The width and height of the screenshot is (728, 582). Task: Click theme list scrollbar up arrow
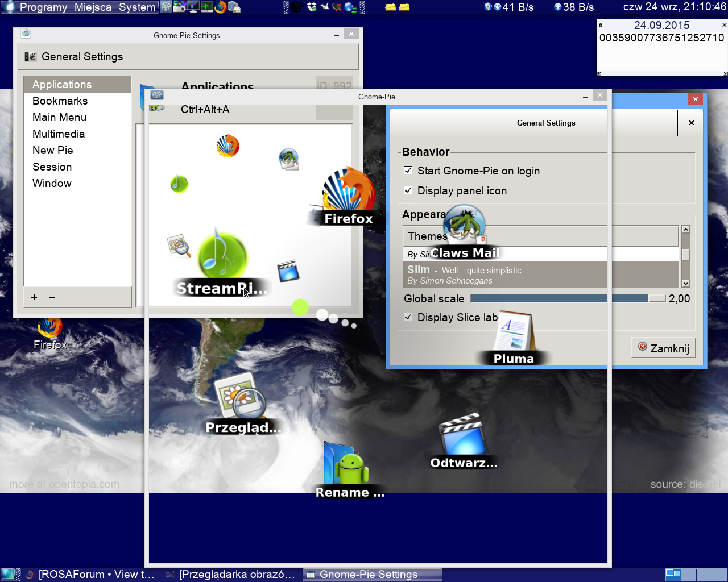[685, 230]
